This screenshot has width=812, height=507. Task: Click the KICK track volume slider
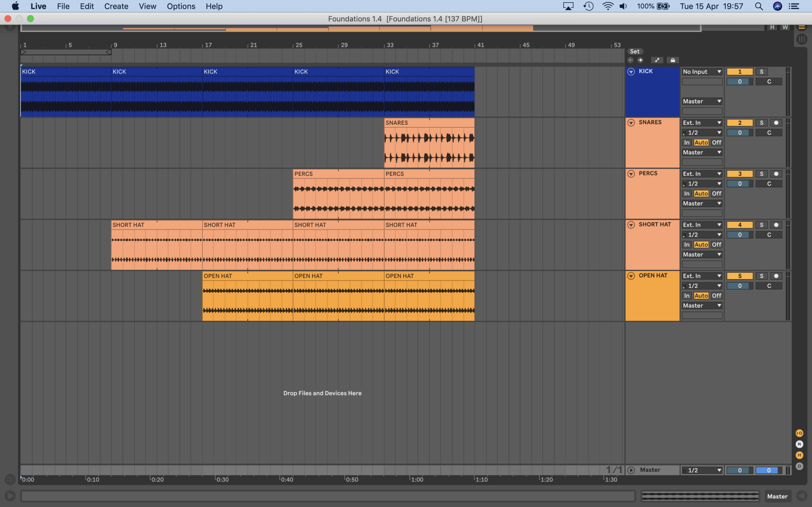pyautogui.click(x=740, y=81)
